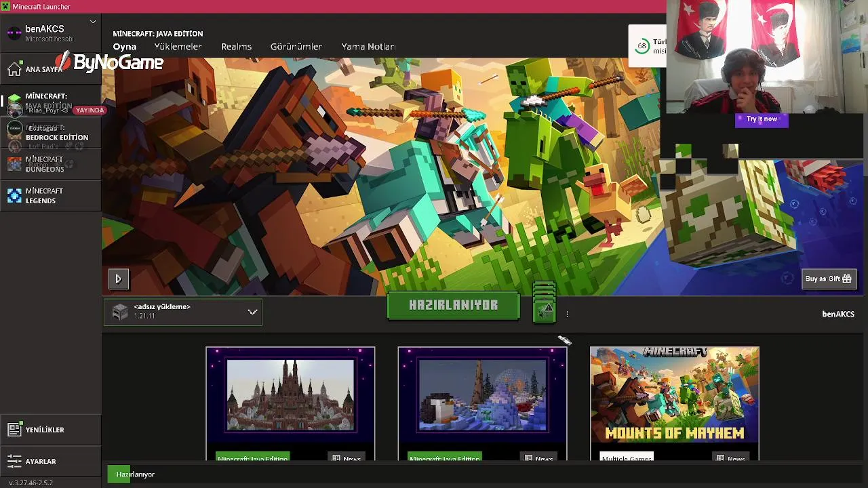Click the benAKCS player name beside play bar
Screen dimensions: 868x488
click(838, 314)
